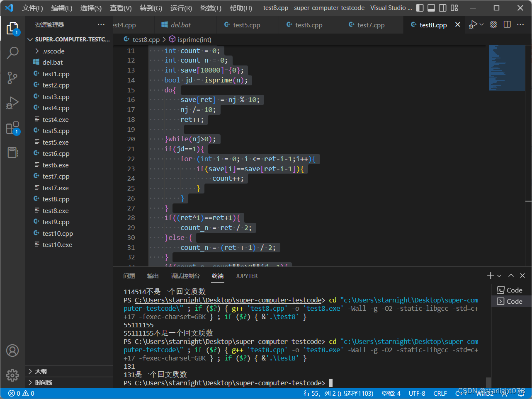Switch to the test7.cpp editor tab
This screenshot has height=399, width=532.
tap(372, 25)
